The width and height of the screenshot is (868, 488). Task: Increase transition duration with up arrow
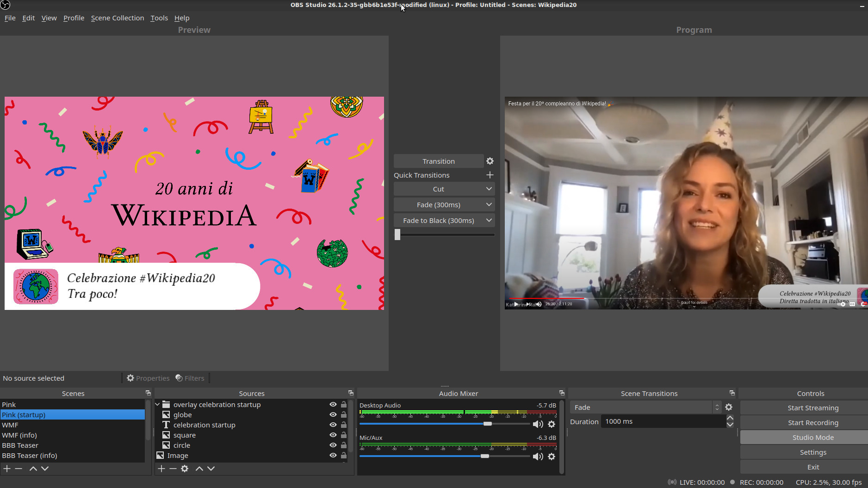pyautogui.click(x=730, y=418)
